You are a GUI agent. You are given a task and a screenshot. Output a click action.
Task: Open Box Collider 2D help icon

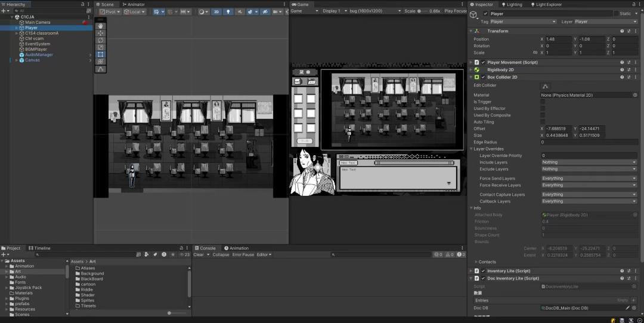[622, 77]
